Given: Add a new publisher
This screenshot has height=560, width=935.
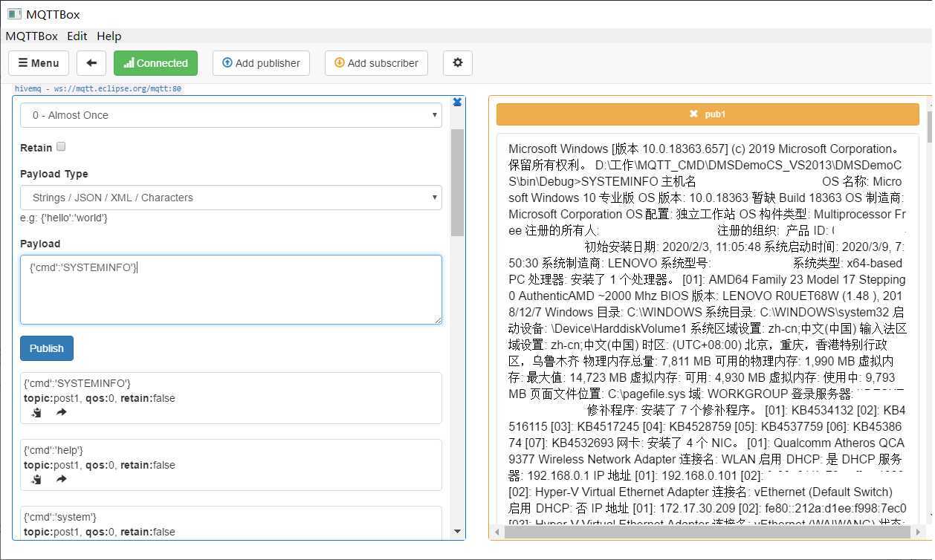Looking at the screenshot, I should 261,63.
